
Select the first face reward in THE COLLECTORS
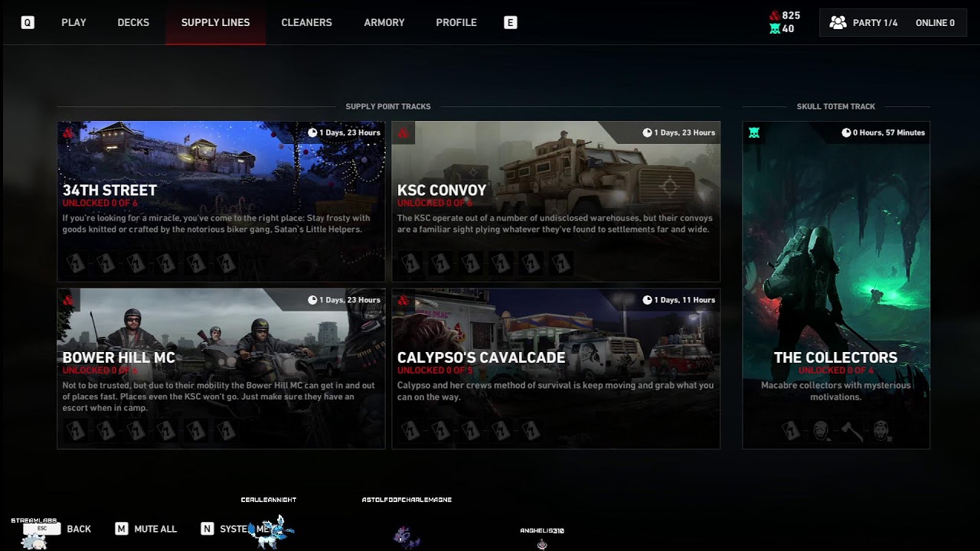click(821, 431)
